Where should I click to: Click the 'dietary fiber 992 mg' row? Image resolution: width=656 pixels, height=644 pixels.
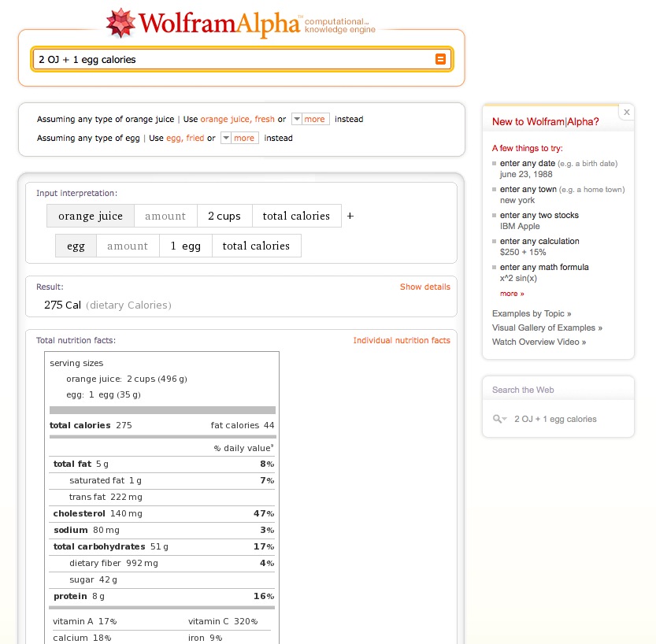click(162, 563)
